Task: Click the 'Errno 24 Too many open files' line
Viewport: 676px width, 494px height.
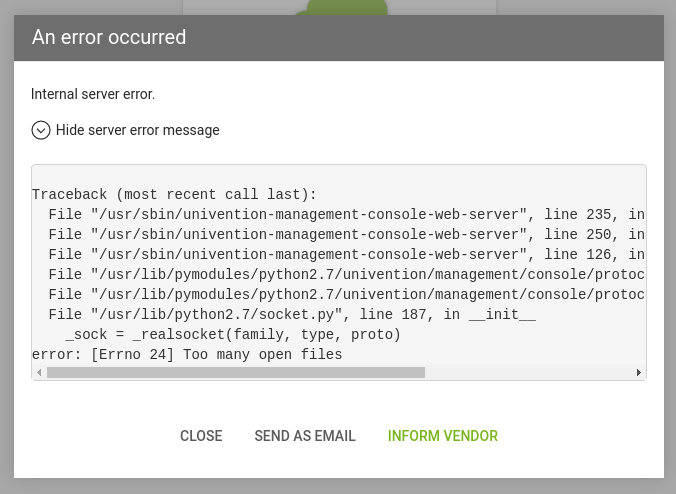Action: (x=187, y=354)
